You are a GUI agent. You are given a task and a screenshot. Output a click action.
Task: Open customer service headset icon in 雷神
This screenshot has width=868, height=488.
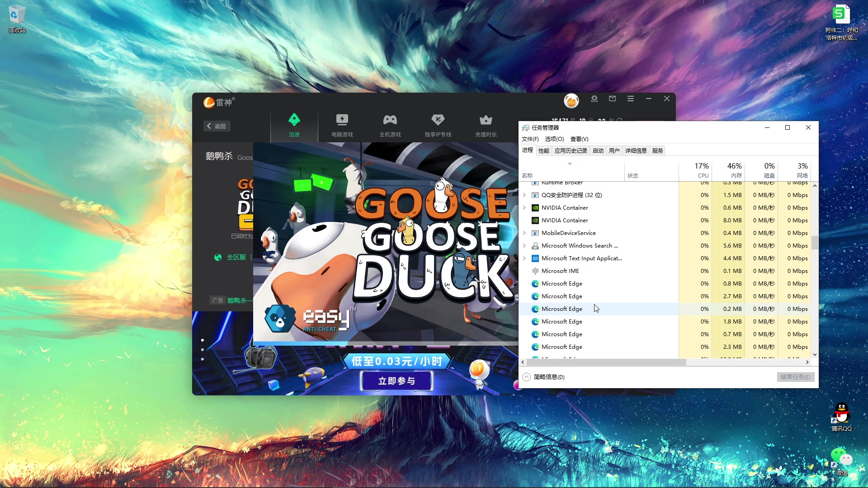(594, 99)
